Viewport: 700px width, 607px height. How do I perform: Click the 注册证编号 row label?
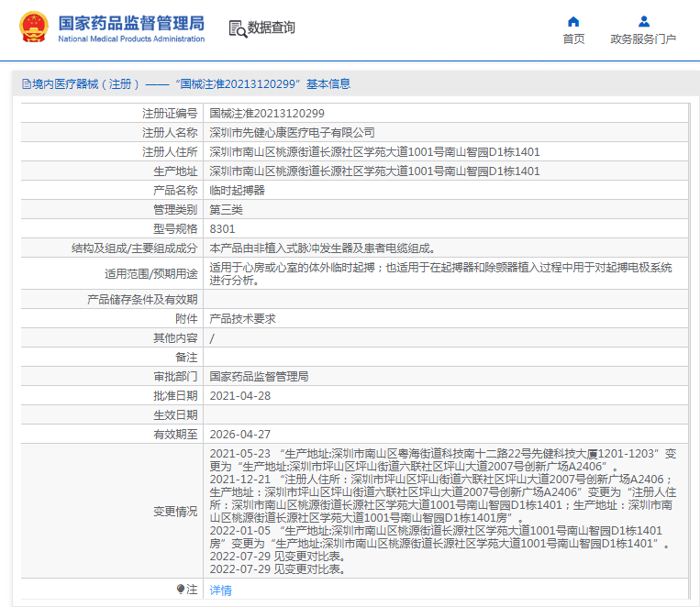click(170, 114)
